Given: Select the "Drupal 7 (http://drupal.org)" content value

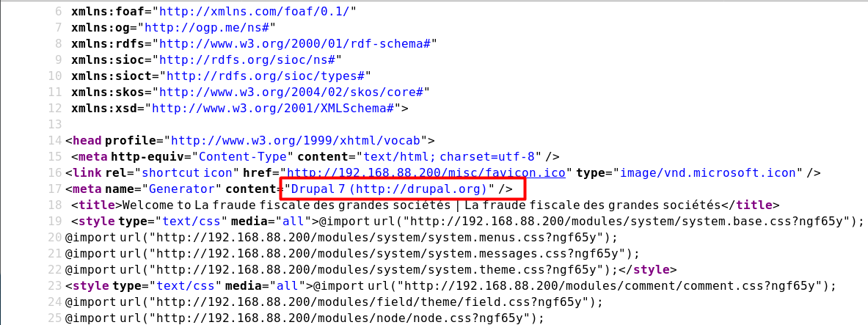Looking at the screenshot, I should tap(389, 189).
